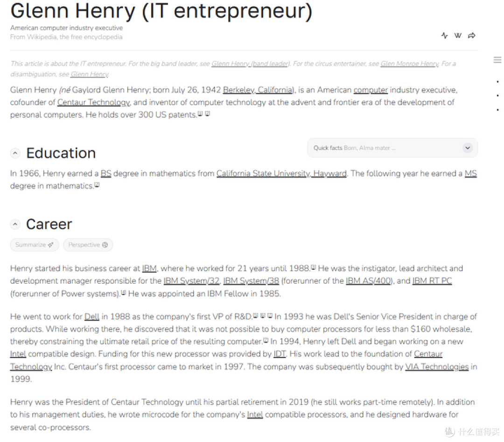Click the share arrow icon
The width and height of the screenshot is (504, 442).
click(x=471, y=35)
